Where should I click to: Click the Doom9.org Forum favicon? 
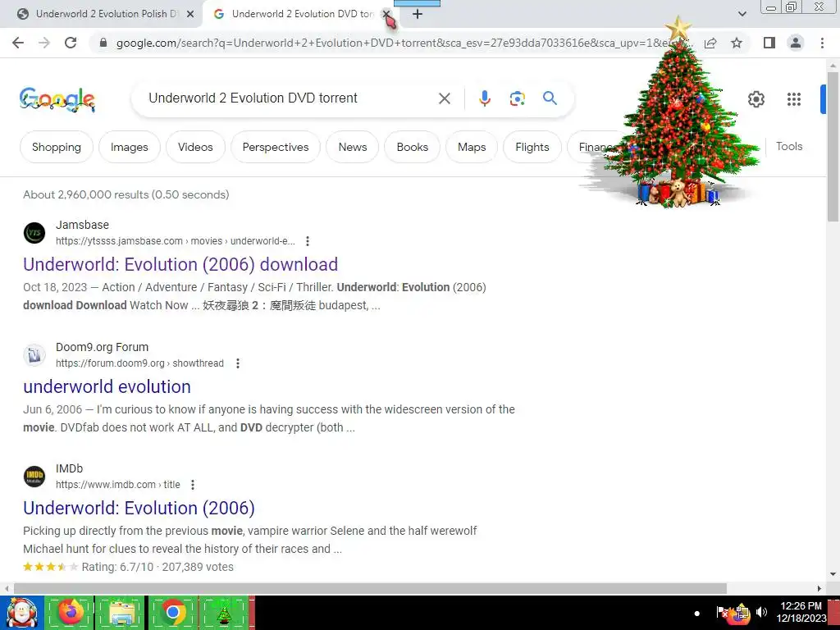coord(34,355)
